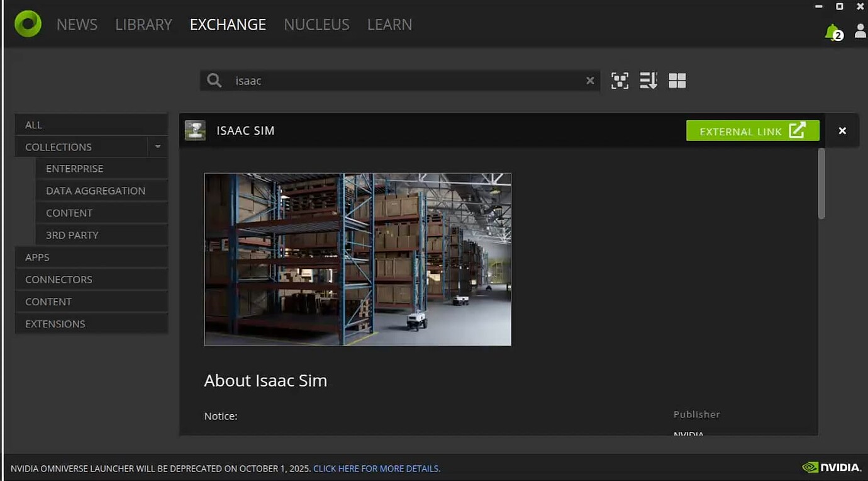Click the item resize view icon near search

(620, 81)
